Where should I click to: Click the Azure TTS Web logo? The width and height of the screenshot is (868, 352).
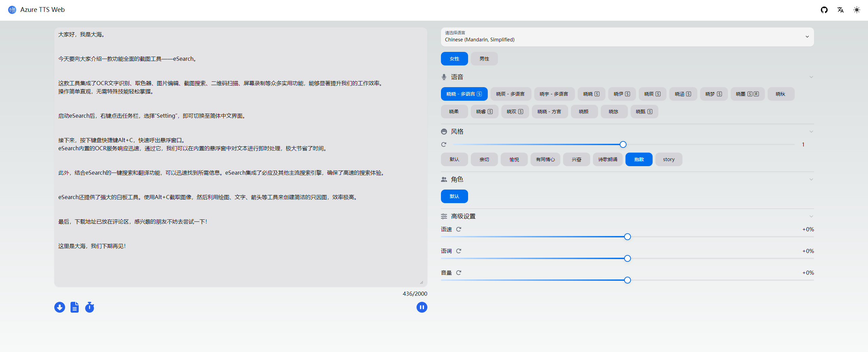12,10
